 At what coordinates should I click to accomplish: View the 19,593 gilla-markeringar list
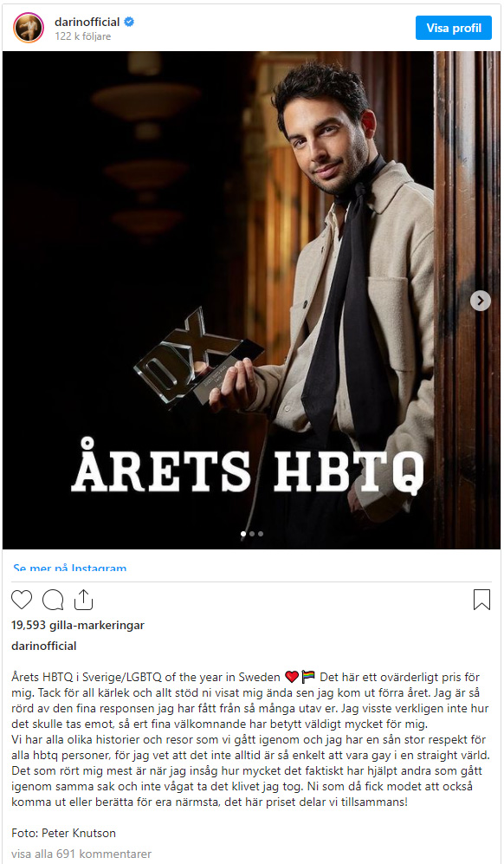pos(78,625)
